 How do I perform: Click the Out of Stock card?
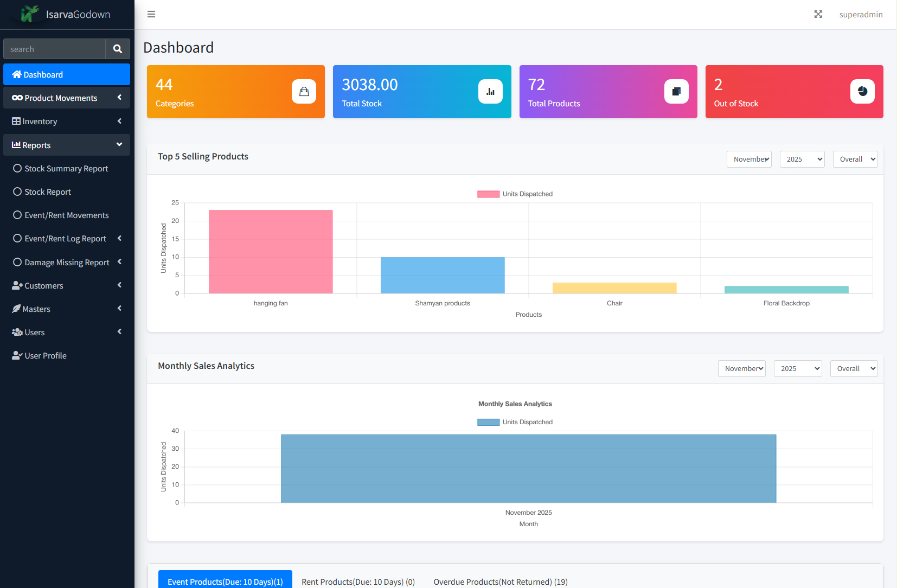click(795, 92)
